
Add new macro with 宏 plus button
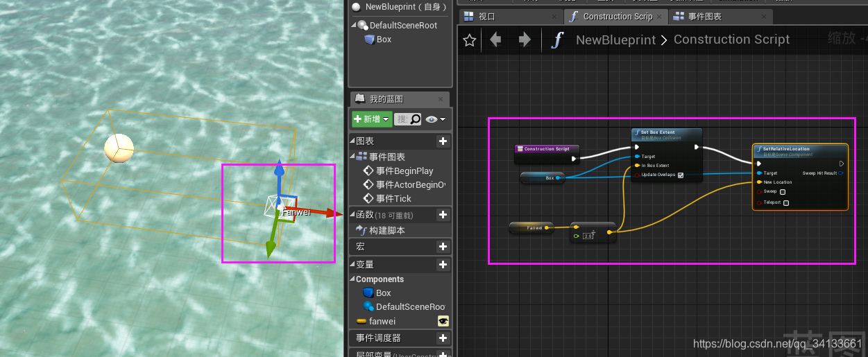[x=443, y=247]
